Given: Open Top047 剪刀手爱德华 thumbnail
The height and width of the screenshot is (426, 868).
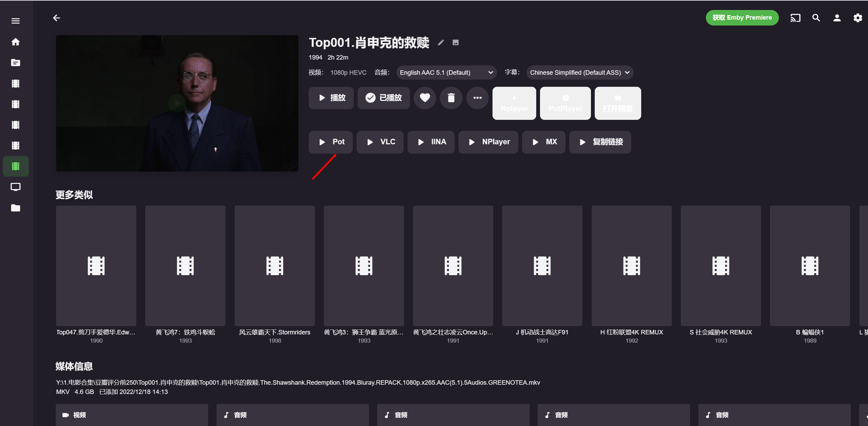Looking at the screenshot, I should coord(96,266).
